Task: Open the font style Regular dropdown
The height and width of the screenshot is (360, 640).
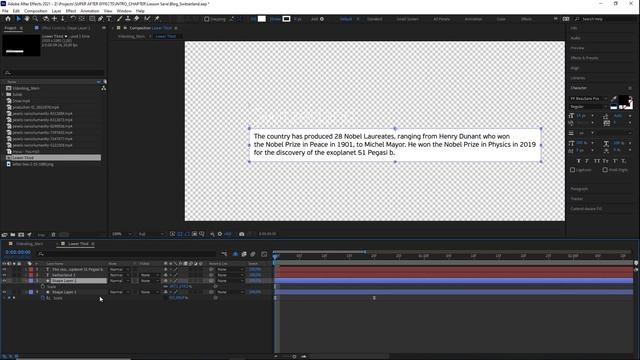Action: pyautogui.click(x=589, y=107)
